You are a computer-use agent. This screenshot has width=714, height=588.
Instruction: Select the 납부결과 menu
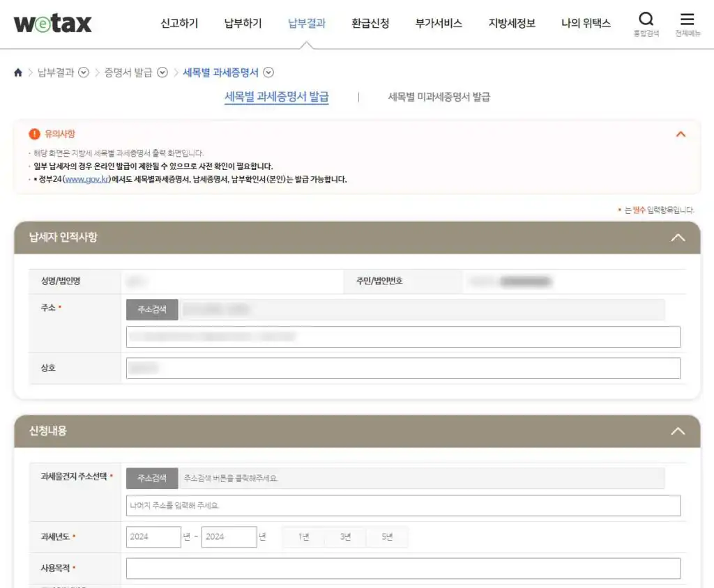(x=307, y=23)
